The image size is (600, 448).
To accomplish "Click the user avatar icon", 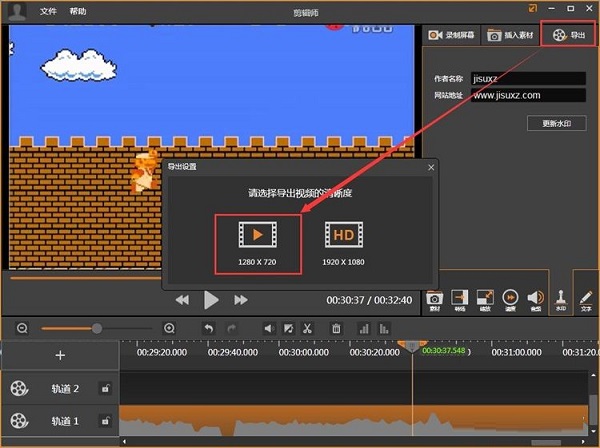I will point(17,11).
